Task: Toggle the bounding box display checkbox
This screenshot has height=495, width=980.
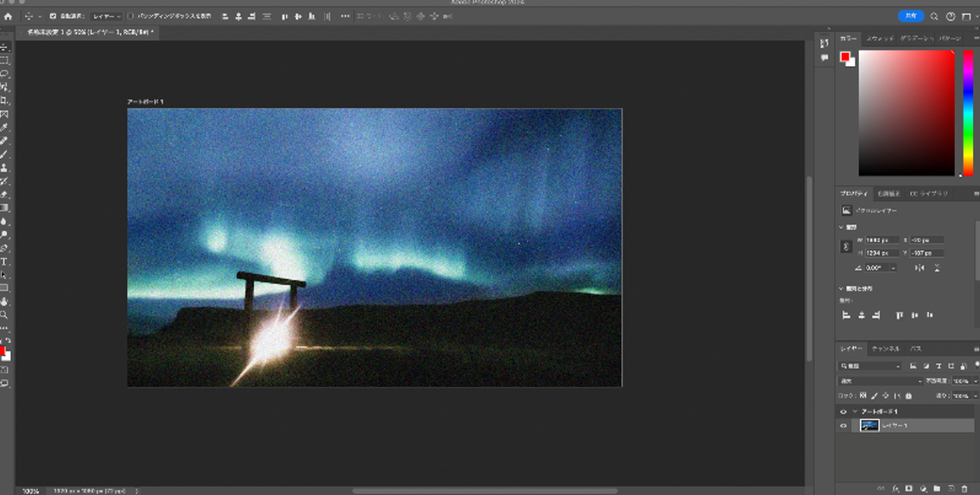Action: tap(130, 16)
